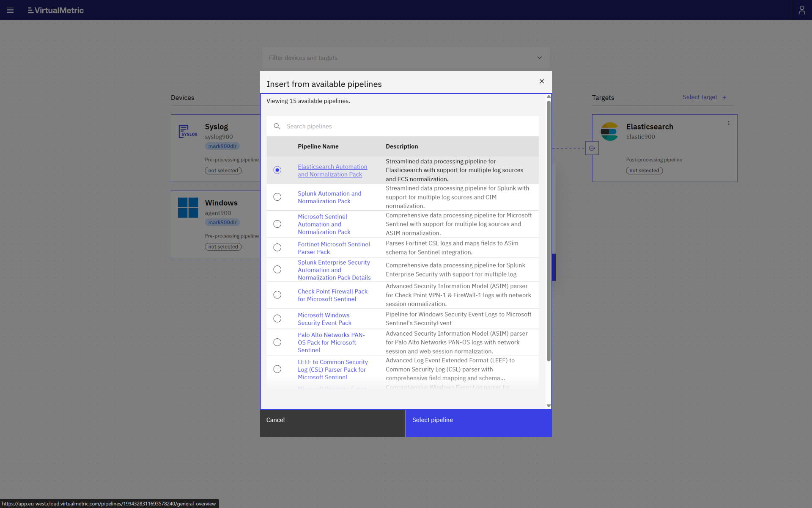Select the Splunk Automation and Normalization Pack radio

(x=277, y=197)
